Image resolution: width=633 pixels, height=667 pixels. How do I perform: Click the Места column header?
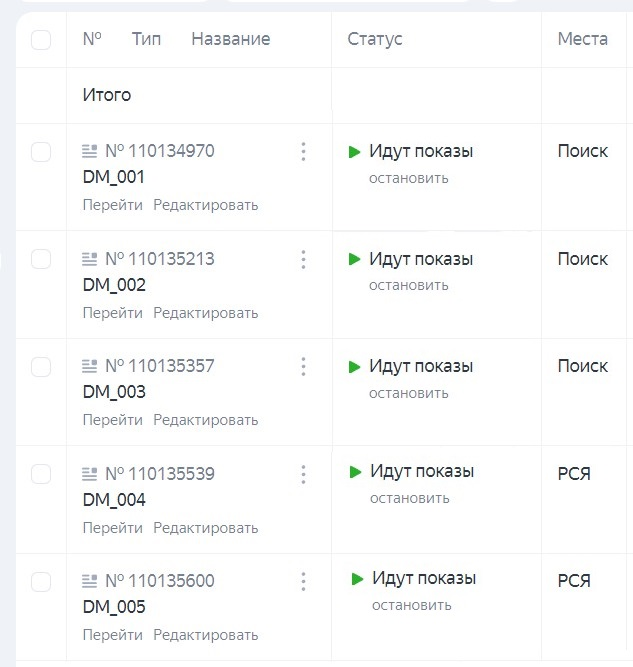(583, 39)
